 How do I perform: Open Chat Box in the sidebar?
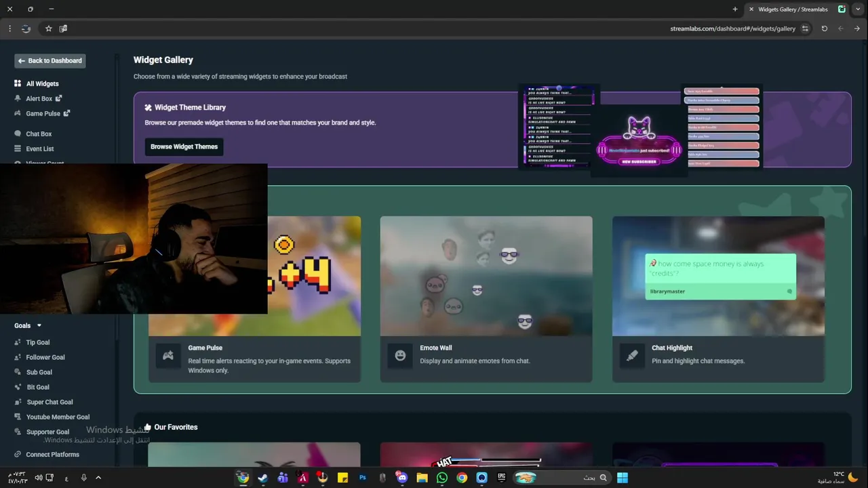[x=39, y=134]
